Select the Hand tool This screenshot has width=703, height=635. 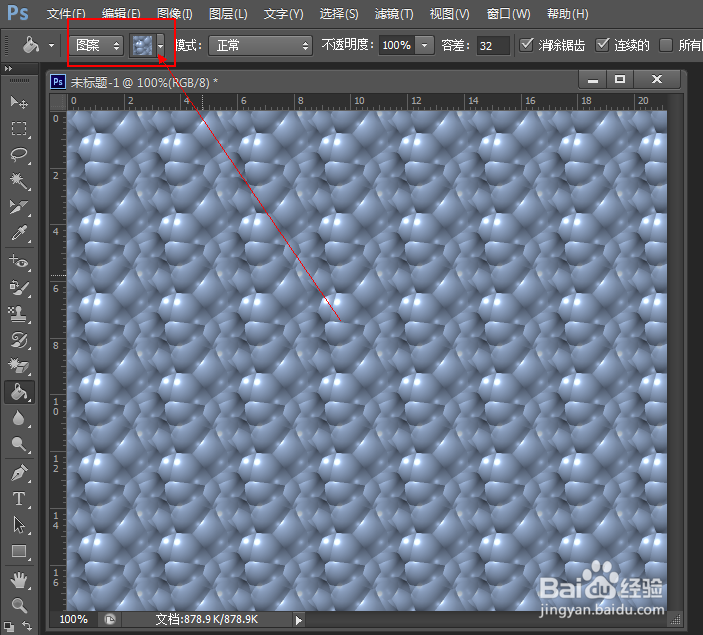(19, 580)
